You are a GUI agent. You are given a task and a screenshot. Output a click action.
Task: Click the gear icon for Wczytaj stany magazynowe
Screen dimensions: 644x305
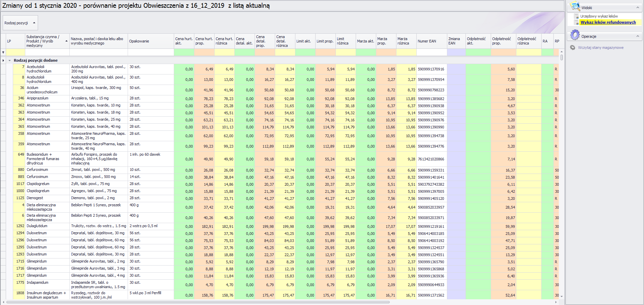(573, 48)
